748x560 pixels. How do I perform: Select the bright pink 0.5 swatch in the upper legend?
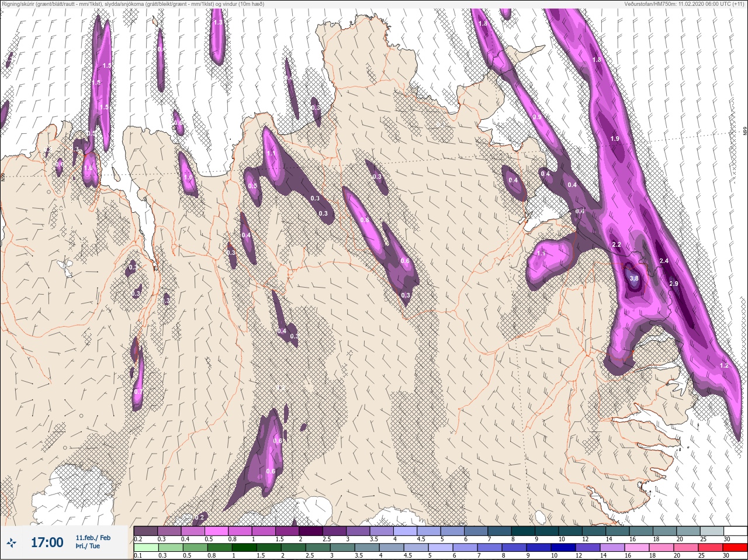point(216,531)
